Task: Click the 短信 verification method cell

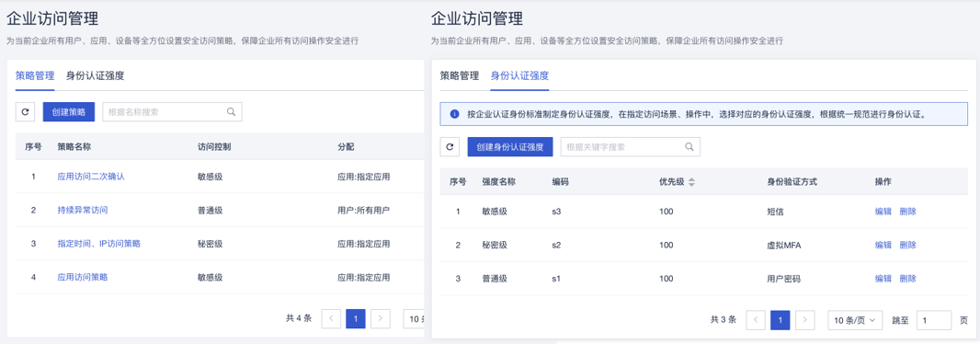Action: (x=775, y=212)
